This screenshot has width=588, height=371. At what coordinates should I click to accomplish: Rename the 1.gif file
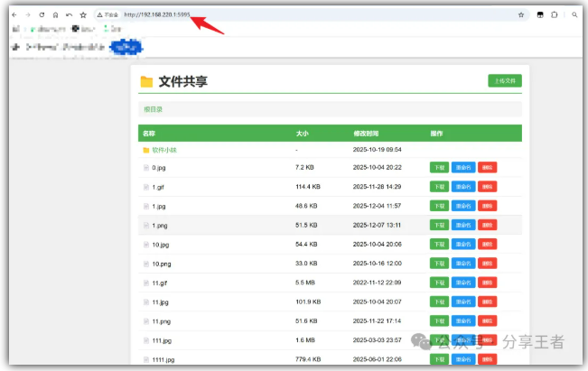click(462, 187)
